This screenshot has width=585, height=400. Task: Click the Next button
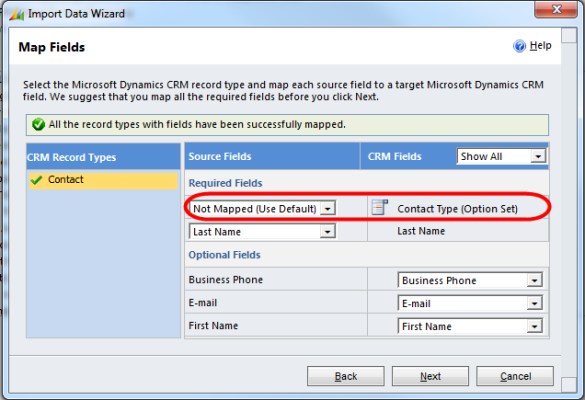430,376
